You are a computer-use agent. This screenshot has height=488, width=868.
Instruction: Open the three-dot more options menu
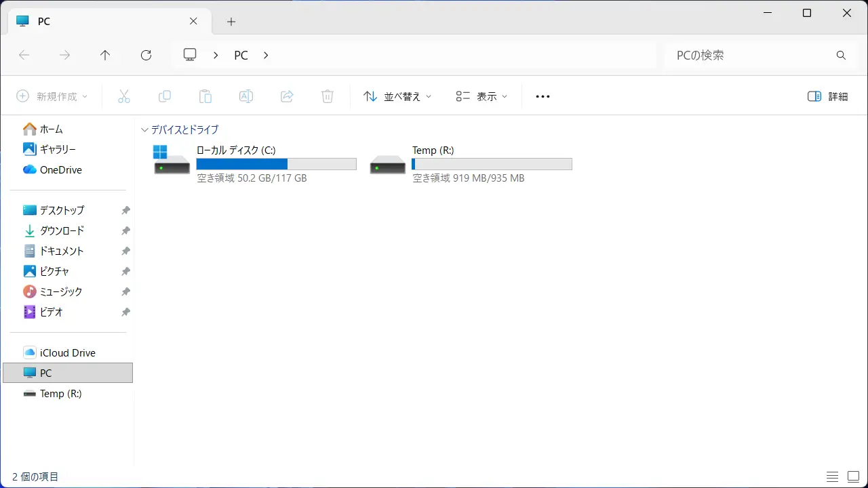[x=542, y=96]
